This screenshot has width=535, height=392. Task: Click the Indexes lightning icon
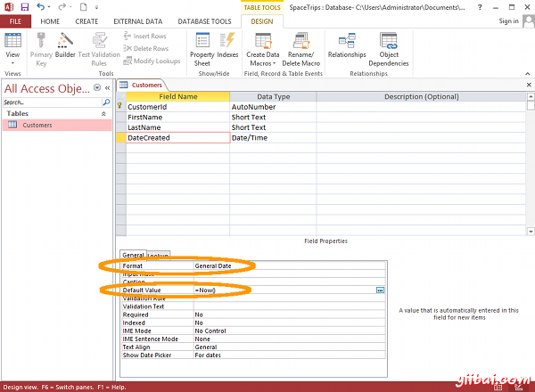point(227,45)
